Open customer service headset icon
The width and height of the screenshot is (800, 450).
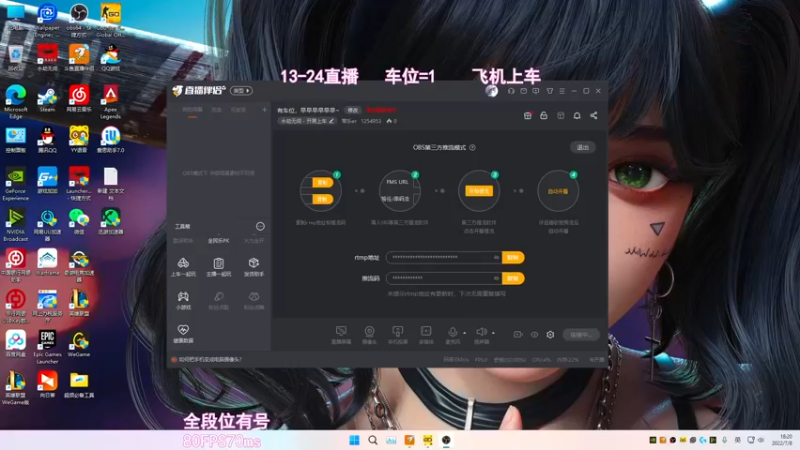(511, 91)
